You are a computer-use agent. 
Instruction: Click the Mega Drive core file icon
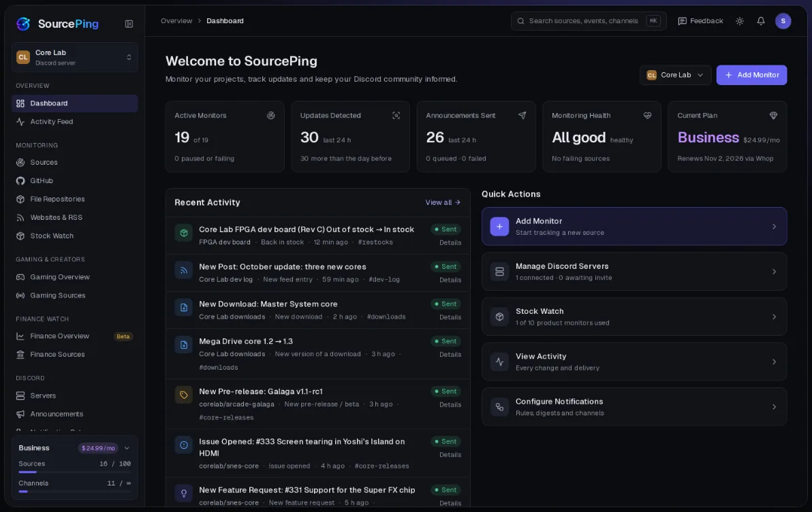(x=184, y=345)
